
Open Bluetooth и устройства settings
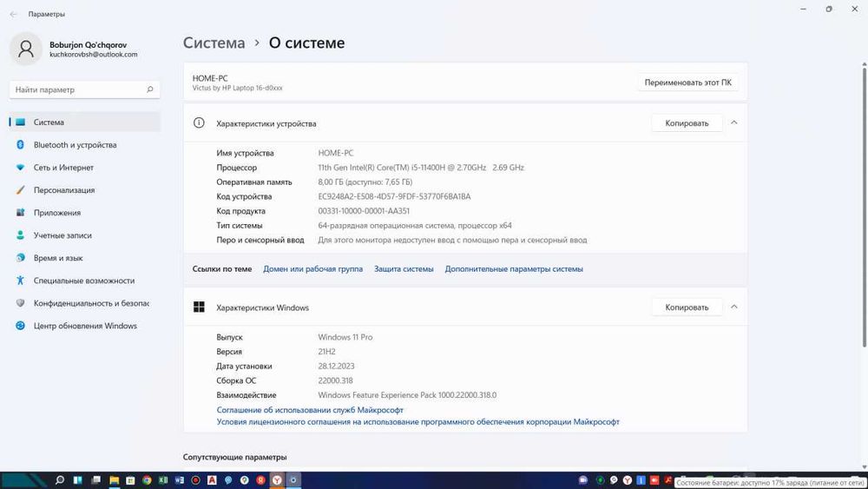[x=85, y=144]
